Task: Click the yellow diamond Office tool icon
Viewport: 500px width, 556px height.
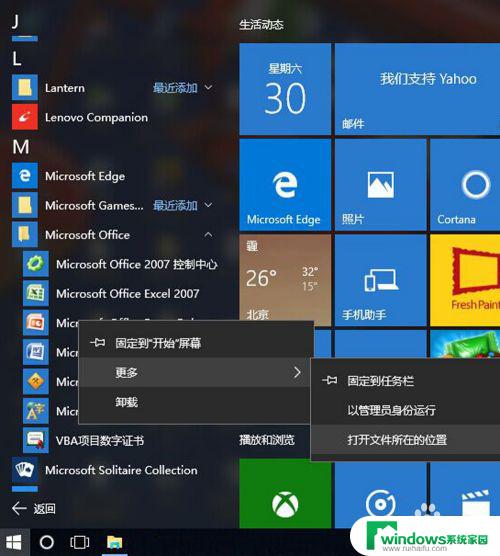Action: [35, 382]
